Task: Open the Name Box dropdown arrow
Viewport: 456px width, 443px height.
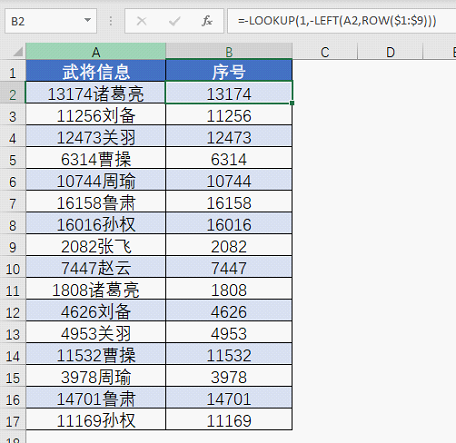Action: pyautogui.click(x=88, y=21)
